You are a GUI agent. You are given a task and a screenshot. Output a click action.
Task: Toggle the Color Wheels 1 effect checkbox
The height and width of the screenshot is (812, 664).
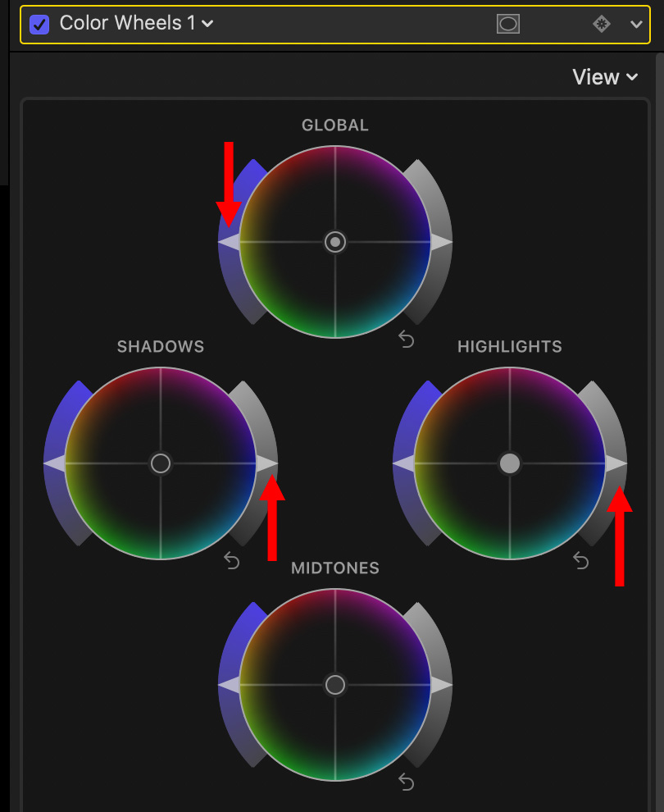[x=39, y=25]
